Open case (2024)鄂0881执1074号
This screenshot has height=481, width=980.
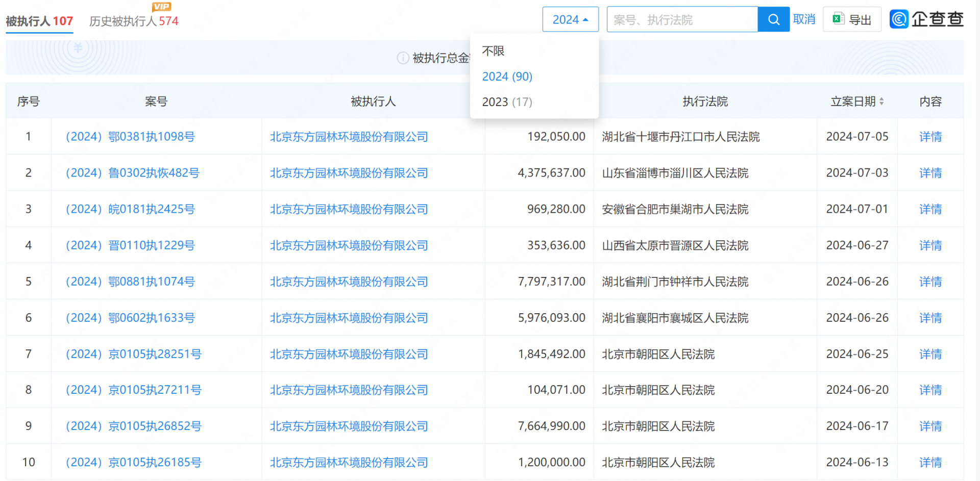click(130, 282)
